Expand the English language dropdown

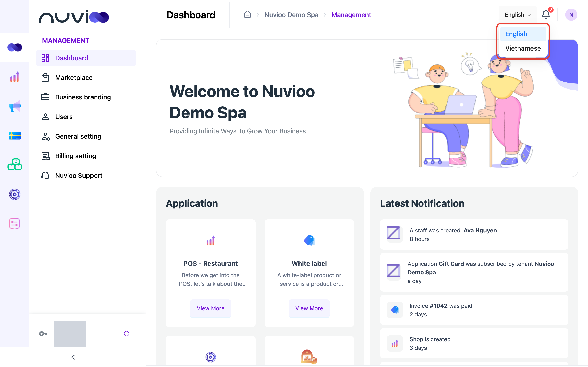pos(517,15)
